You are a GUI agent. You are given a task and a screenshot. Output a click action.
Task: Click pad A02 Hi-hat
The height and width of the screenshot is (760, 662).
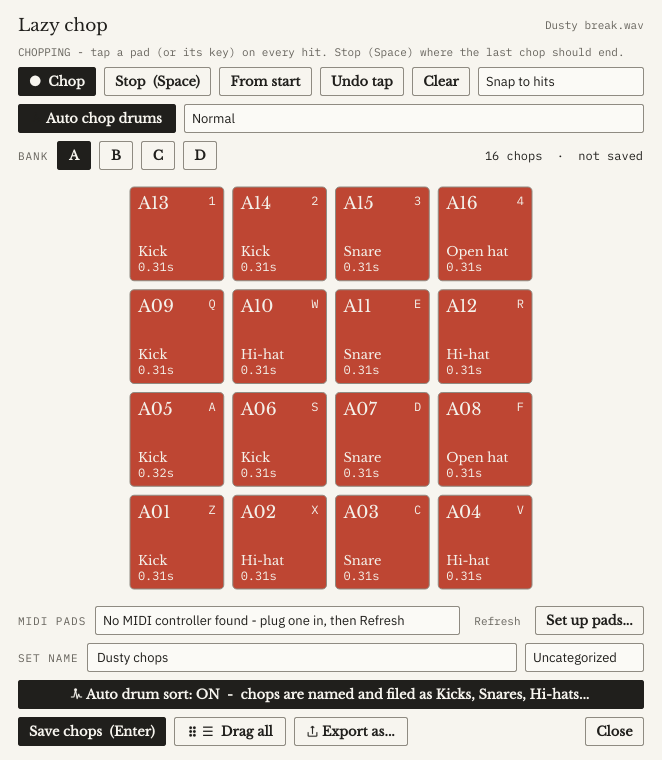(x=280, y=542)
